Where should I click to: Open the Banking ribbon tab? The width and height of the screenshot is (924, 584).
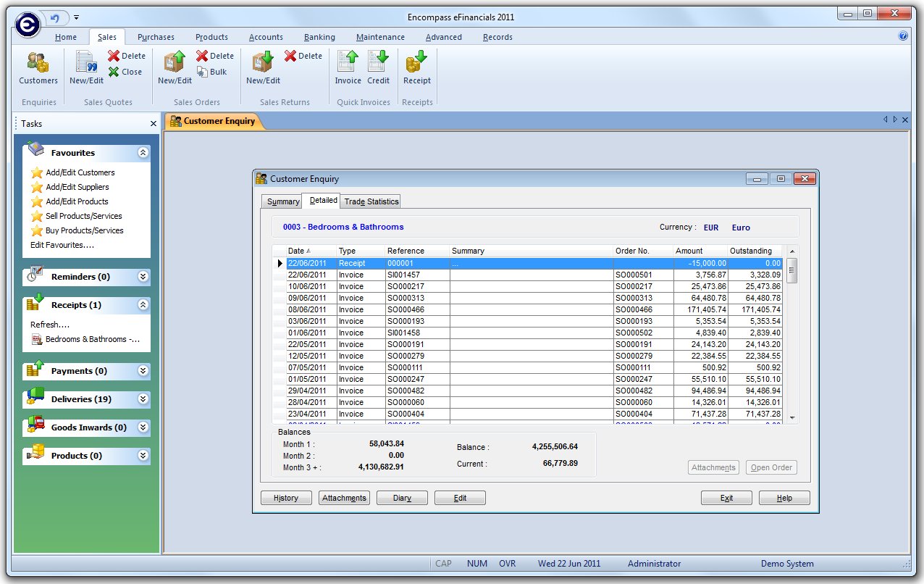tap(319, 37)
